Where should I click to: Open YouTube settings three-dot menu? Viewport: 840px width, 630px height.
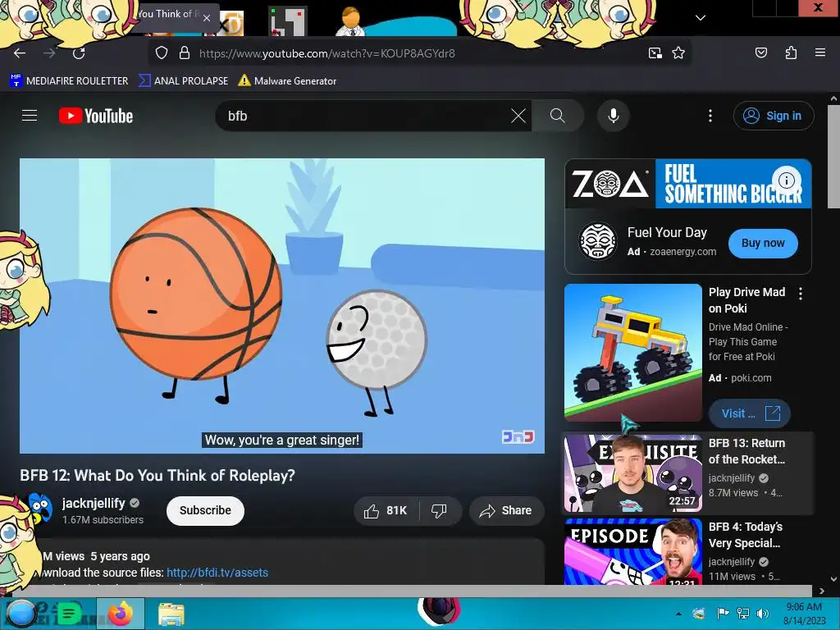coord(710,116)
